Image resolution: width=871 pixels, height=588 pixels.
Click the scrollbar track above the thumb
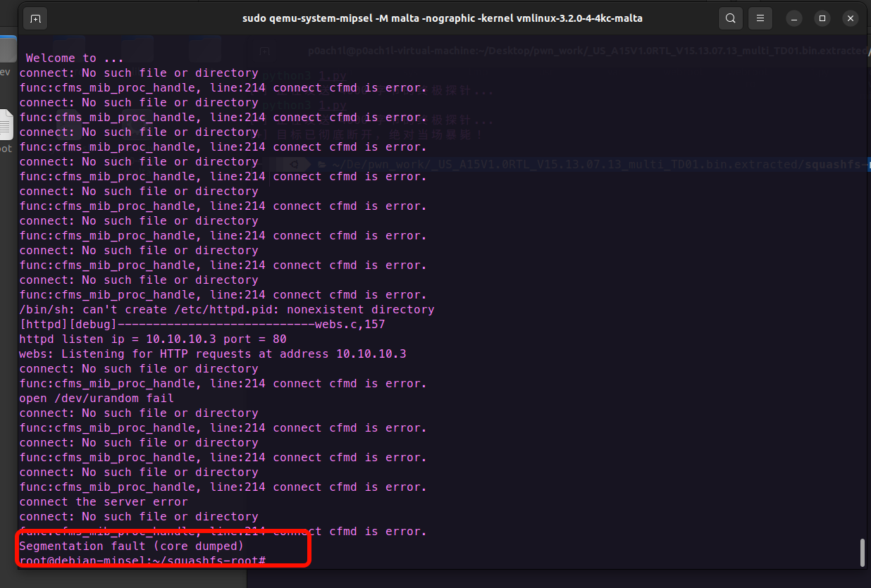(x=862, y=282)
